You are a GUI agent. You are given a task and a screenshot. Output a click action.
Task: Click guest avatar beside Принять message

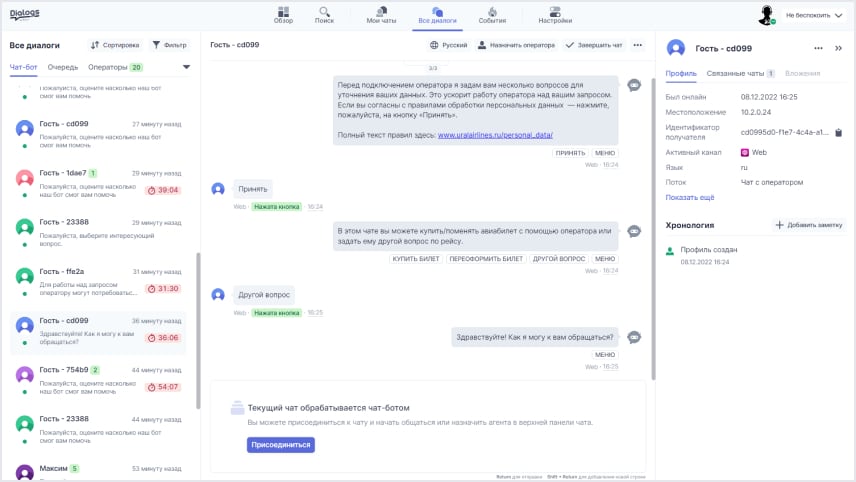tap(218, 189)
